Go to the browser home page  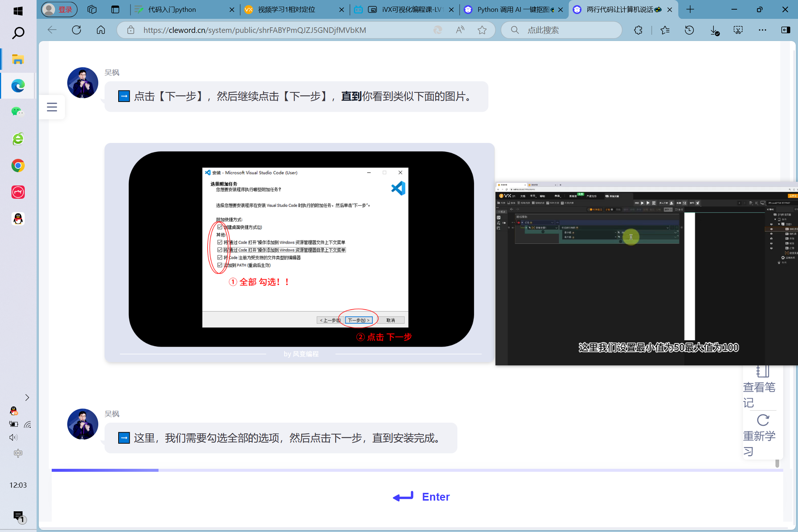tap(101, 30)
